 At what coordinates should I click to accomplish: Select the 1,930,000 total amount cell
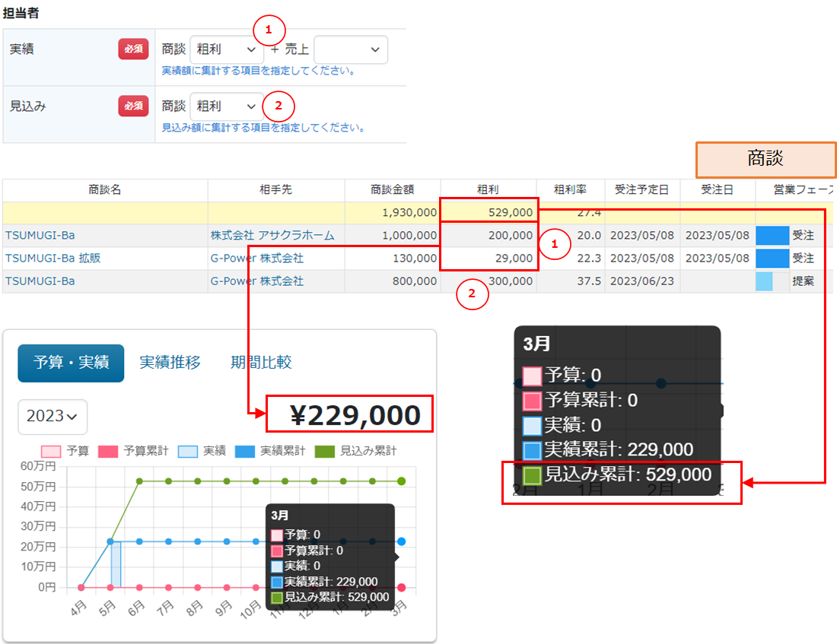(393, 213)
